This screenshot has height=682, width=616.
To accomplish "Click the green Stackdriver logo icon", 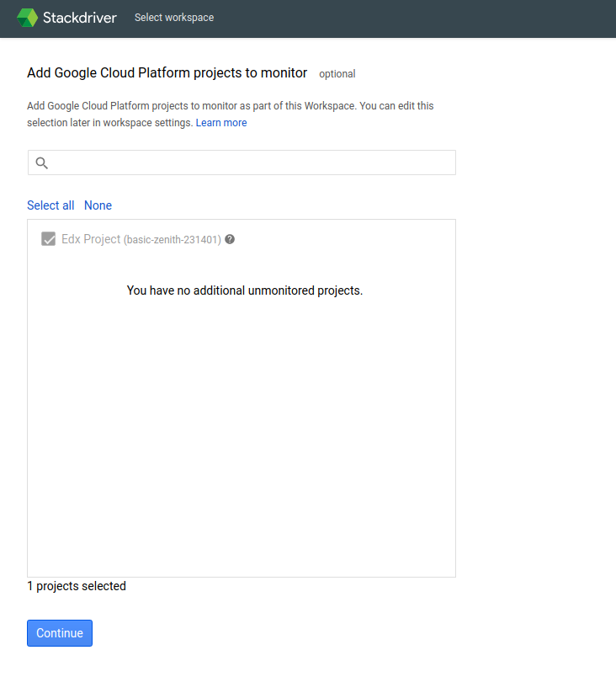I will pyautogui.click(x=27, y=18).
